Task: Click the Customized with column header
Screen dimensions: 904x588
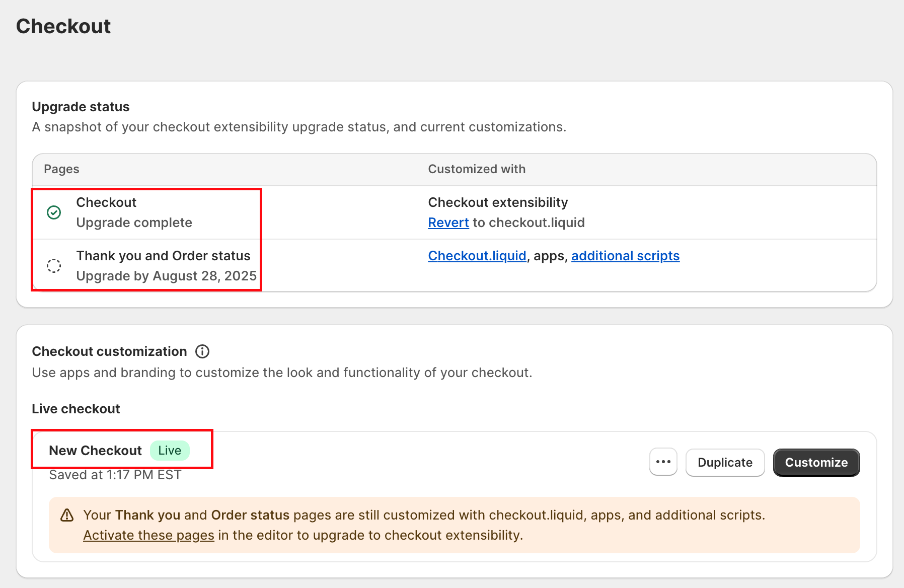Action: [x=477, y=169]
